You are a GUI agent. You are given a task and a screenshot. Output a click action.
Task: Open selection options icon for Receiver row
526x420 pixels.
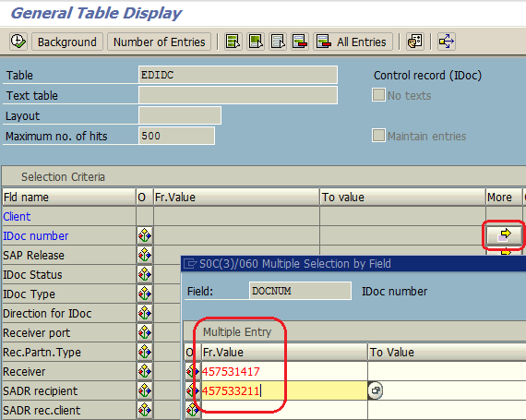point(145,371)
